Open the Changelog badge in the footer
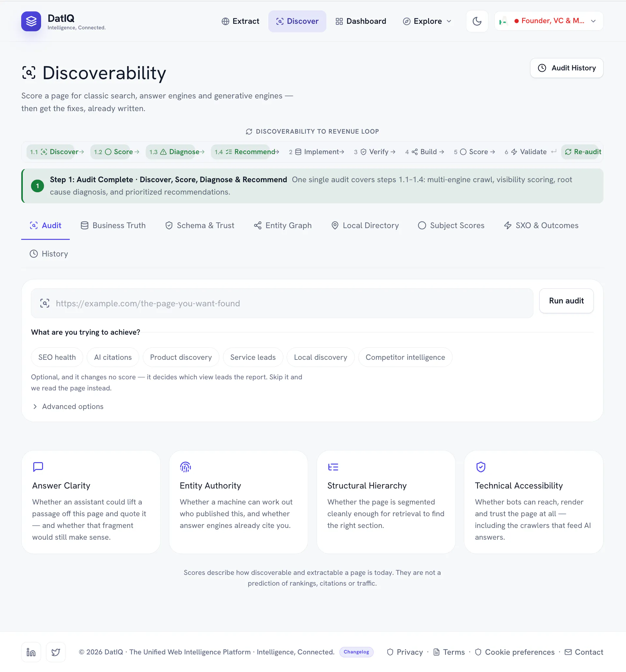 (x=356, y=652)
